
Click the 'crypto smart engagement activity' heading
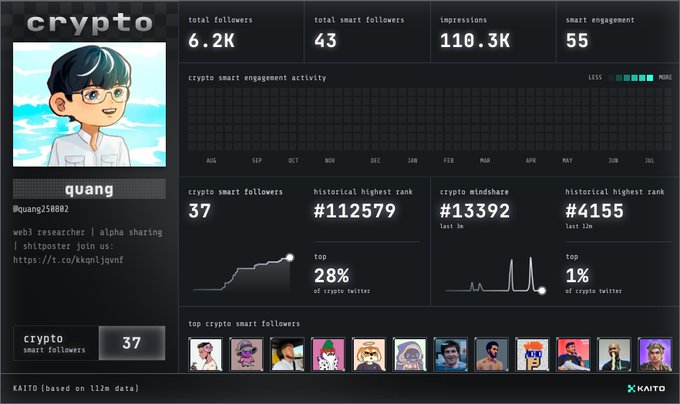click(x=257, y=78)
